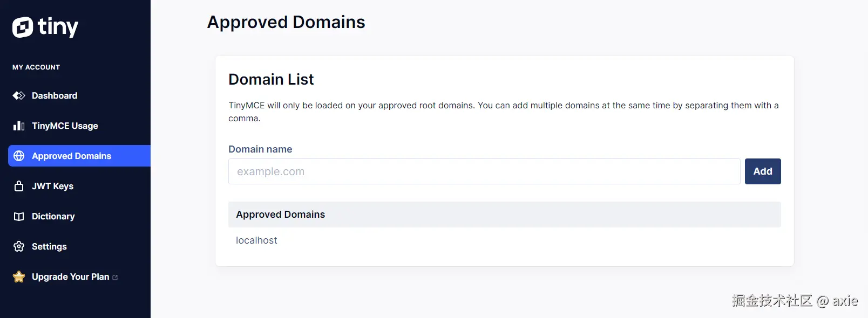Click the Upgrade Your Plan star icon

(x=19, y=277)
